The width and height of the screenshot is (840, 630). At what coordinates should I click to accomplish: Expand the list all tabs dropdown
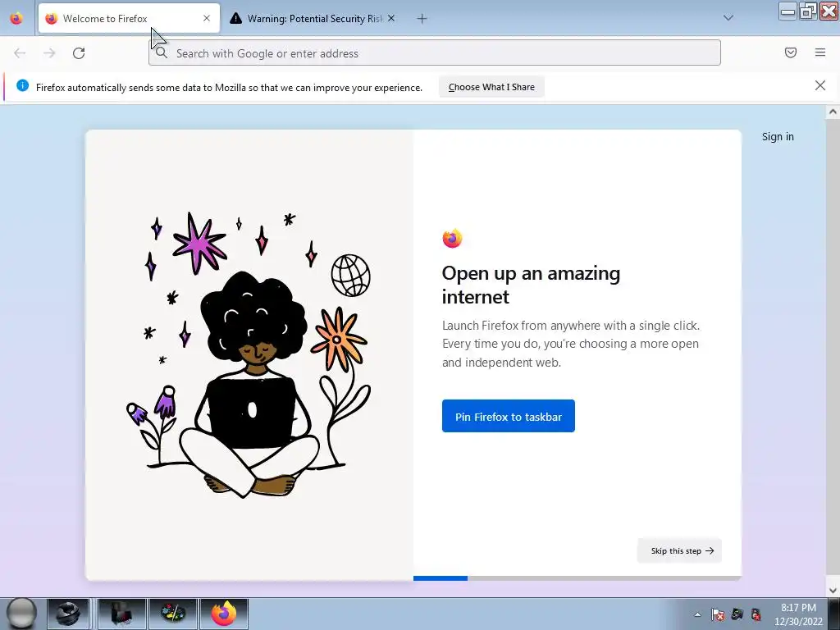point(728,18)
